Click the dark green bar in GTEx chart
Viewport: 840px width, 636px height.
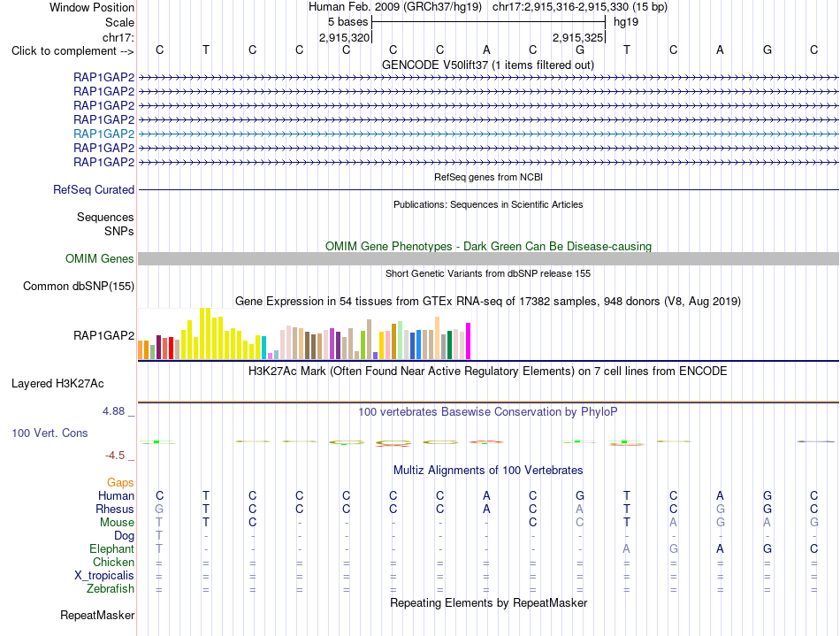[x=449, y=345]
